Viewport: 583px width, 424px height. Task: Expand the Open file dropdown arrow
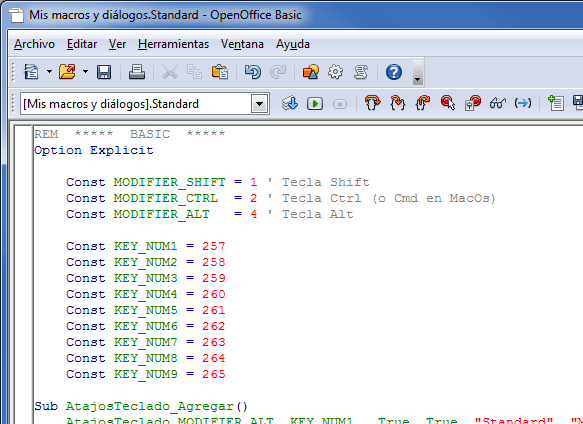tap(86, 72)
